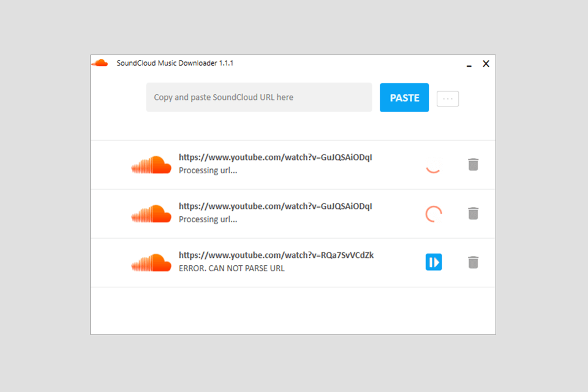Focus the SoundCloud URL input box

[258, 97]
